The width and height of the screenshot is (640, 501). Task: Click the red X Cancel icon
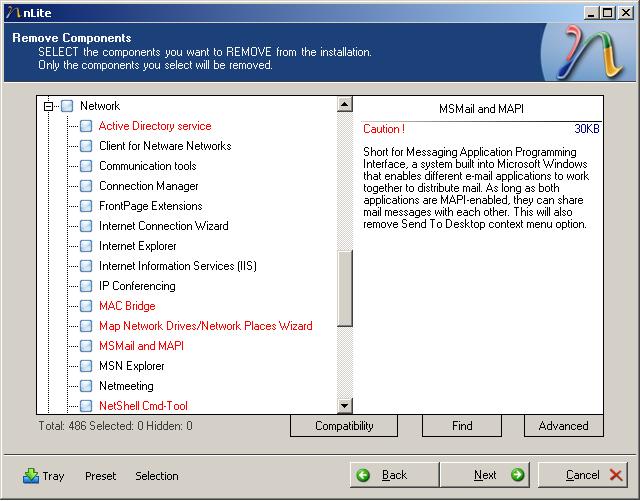pyautogui.click(x=615, y=475)
